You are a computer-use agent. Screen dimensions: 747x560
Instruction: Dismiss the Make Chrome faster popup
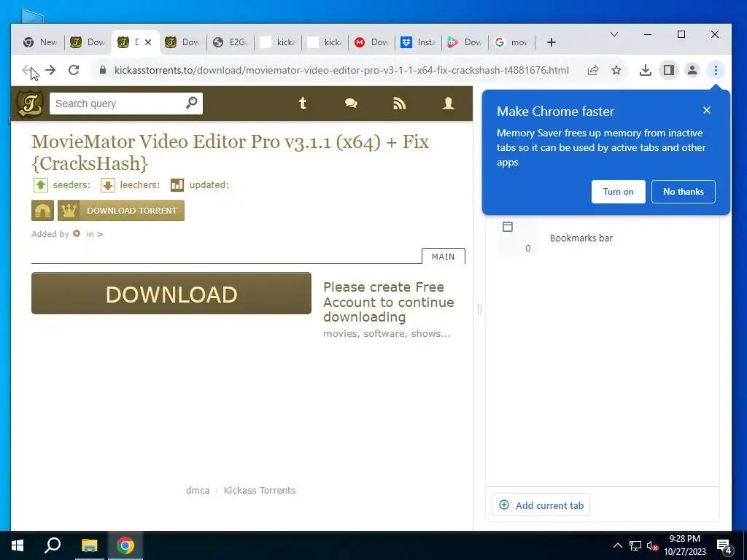(706, 111)
